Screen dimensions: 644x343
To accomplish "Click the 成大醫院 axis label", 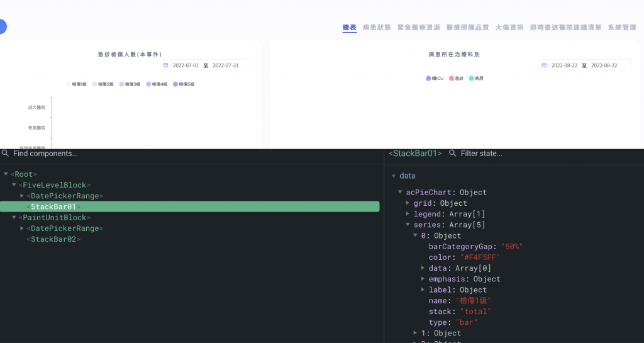I will 36,108.
